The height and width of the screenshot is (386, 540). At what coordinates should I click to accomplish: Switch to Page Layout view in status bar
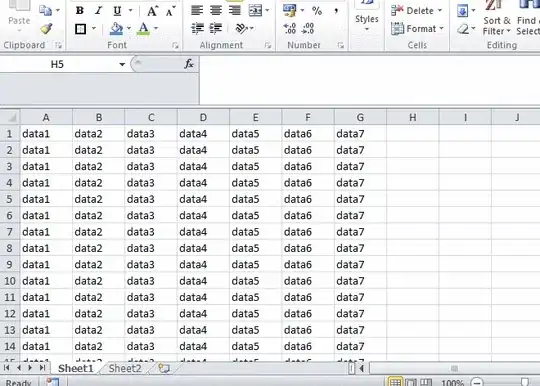(411, 382)
